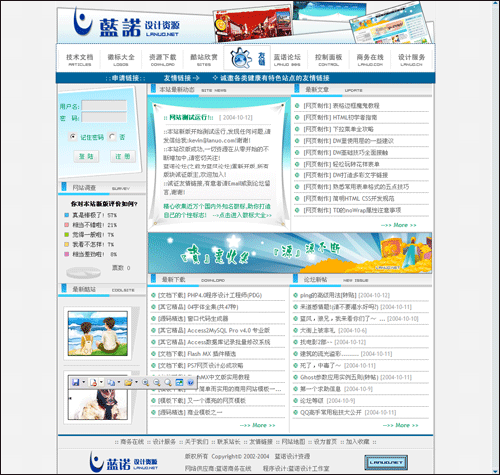Image resolution: width=500 pixels, height=475 pixels.
Task: Select the 否 radio button
Action: tap(112, 137)
